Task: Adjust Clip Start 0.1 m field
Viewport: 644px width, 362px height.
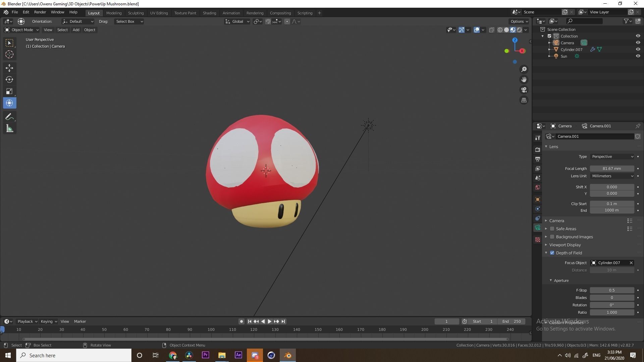Action: coord(612,204)
